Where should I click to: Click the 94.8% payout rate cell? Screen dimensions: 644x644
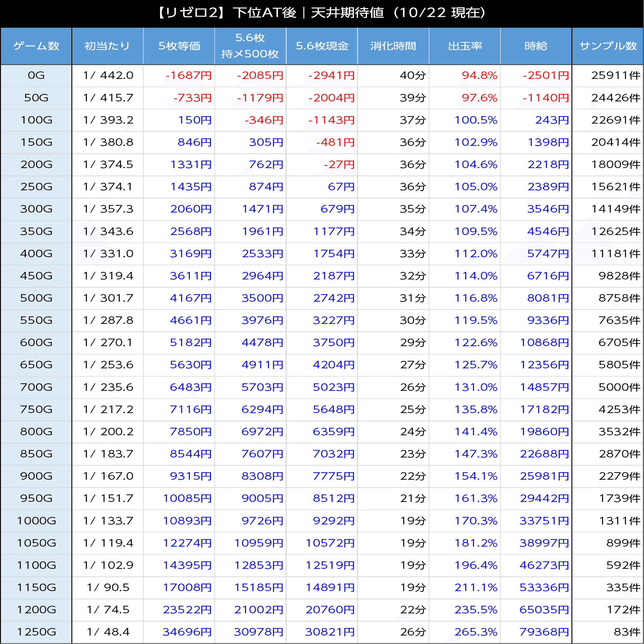tap(479, 75)
